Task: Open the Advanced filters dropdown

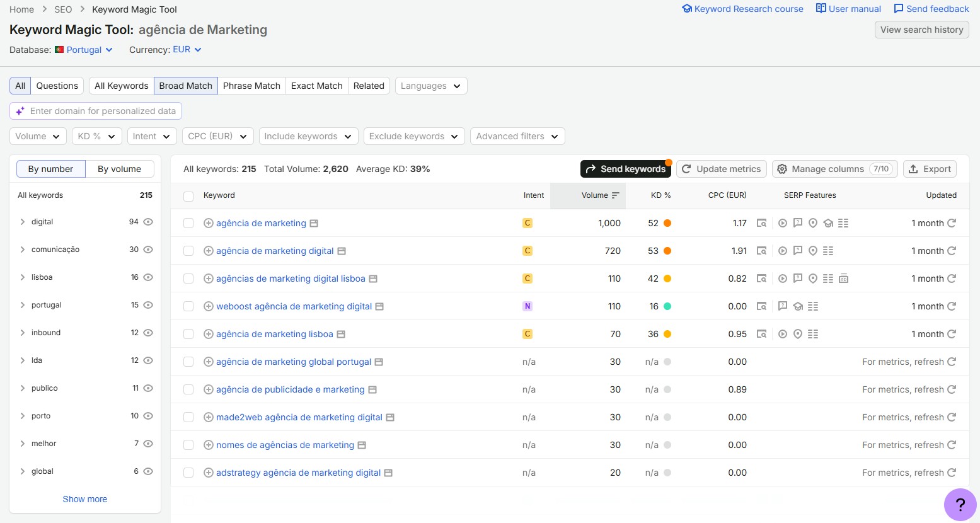Action: pos(517,136)
